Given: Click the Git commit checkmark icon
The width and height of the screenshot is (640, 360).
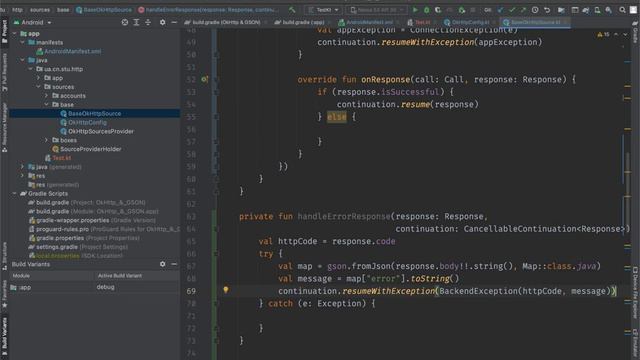Looking at the screenshot, I should (512, 10).
